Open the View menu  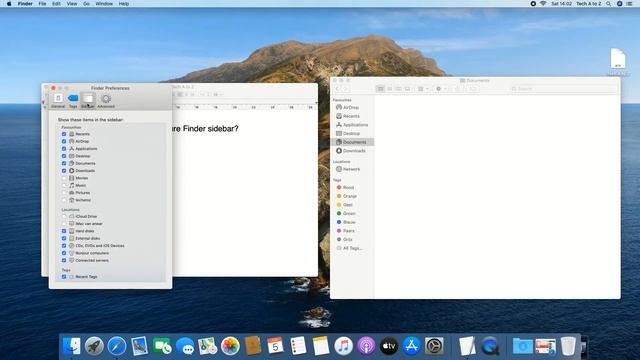(72, 4)
